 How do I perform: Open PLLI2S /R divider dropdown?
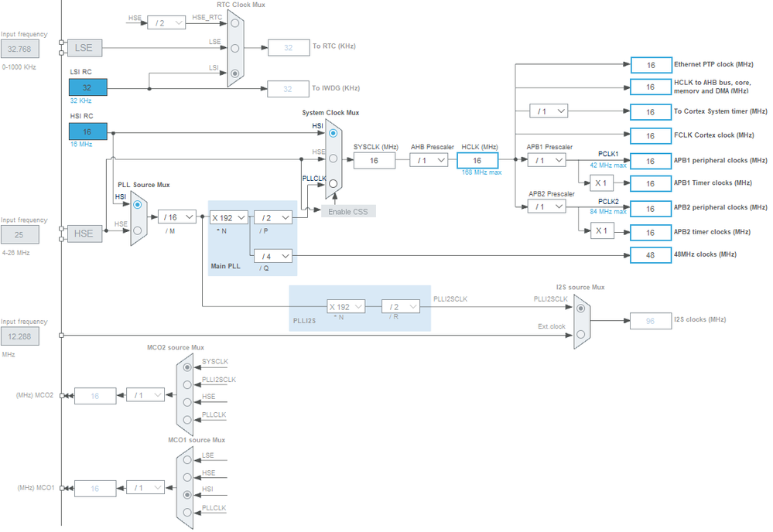click(401, 306)
